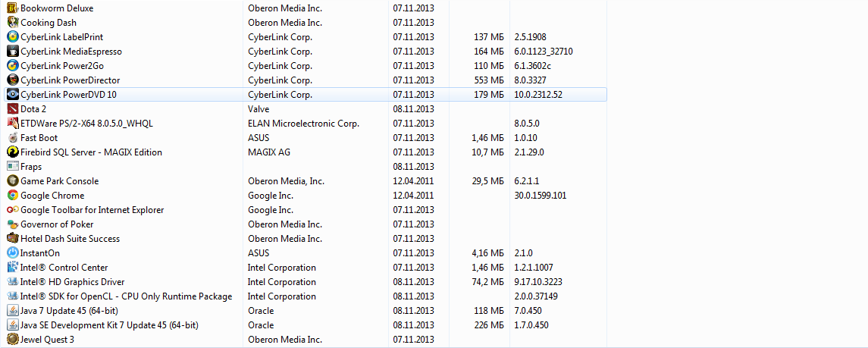868x348 pixels.
Task: Select the Fast Boot program name
Action: [x=39, y=138]
